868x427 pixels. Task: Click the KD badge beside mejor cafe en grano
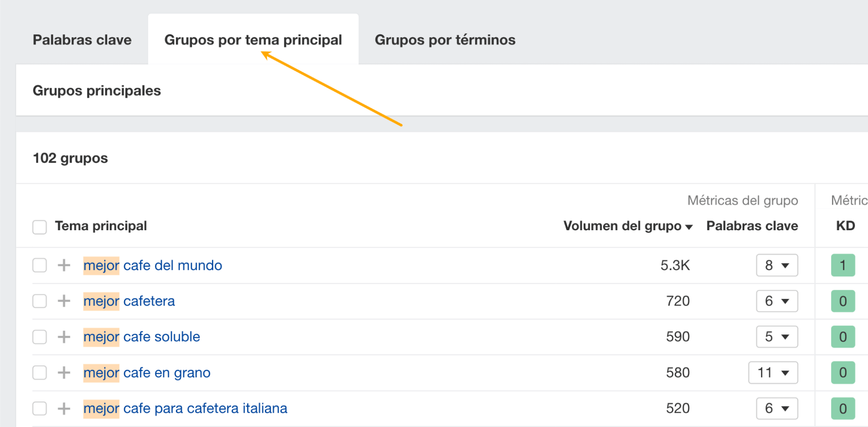pos(842,372)
